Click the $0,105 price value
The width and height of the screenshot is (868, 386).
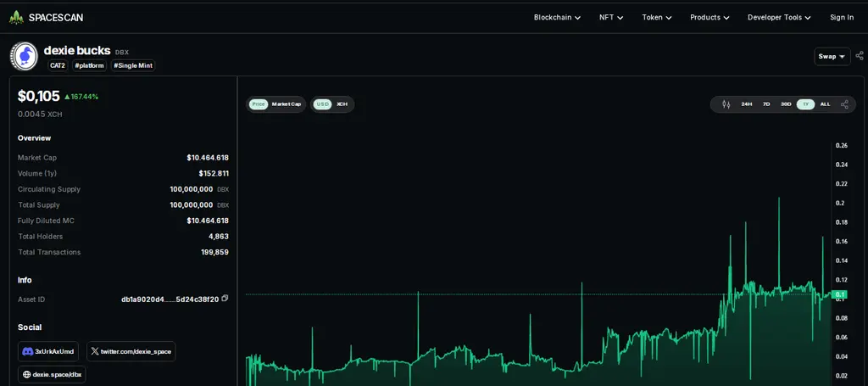[x=38, y=97]
